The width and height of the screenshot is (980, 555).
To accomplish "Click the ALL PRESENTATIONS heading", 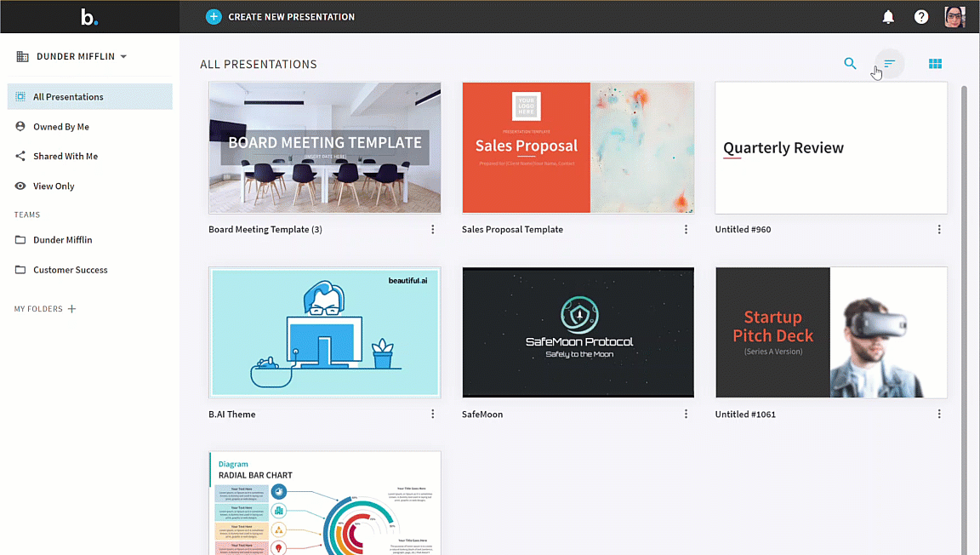I will (x=258, y=65).
